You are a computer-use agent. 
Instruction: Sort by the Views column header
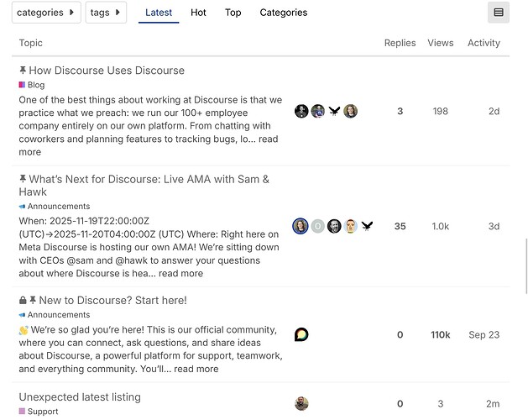coord(441,43)
